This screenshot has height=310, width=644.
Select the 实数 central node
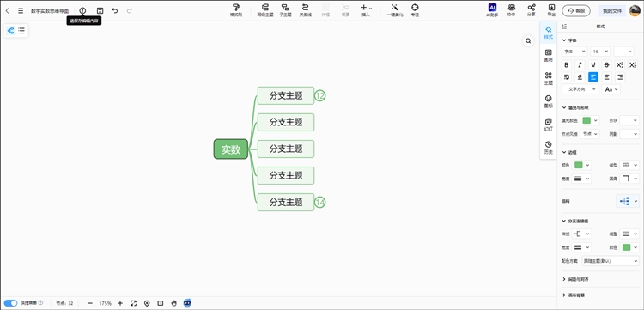pyautogui.click(x=231, y=149)
